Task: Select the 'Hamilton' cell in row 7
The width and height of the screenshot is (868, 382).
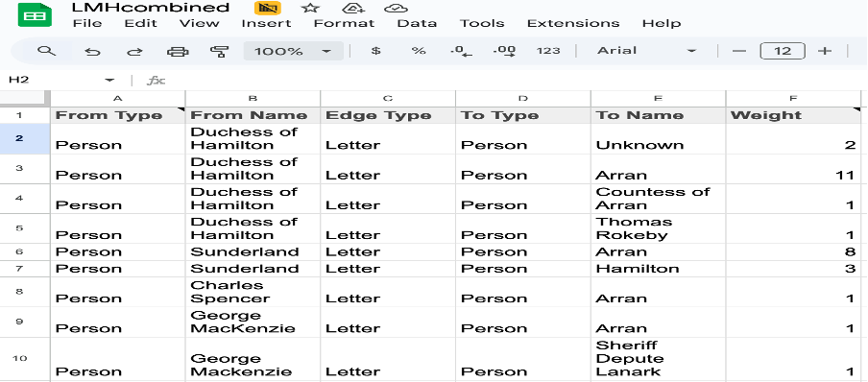Action: 658,269
